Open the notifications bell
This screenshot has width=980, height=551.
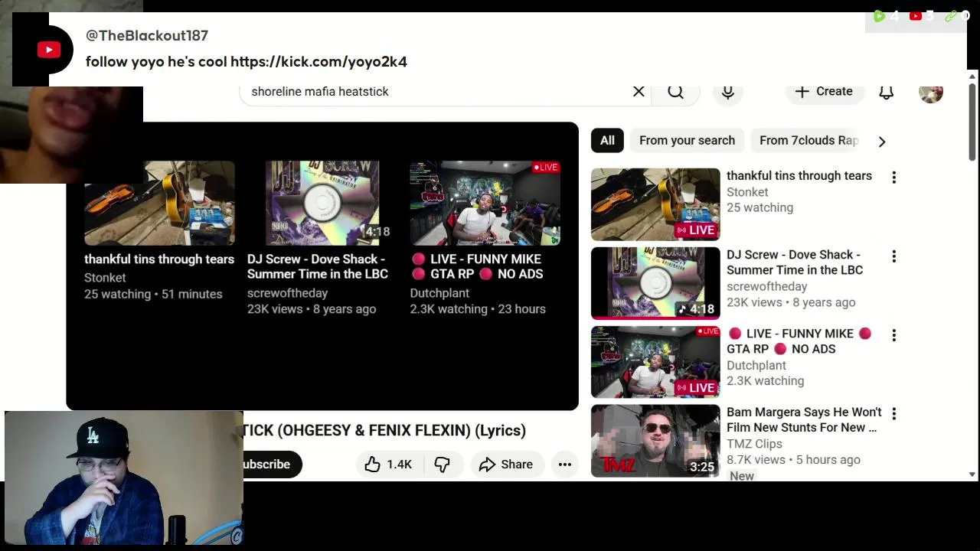click(x=886, y=92)
